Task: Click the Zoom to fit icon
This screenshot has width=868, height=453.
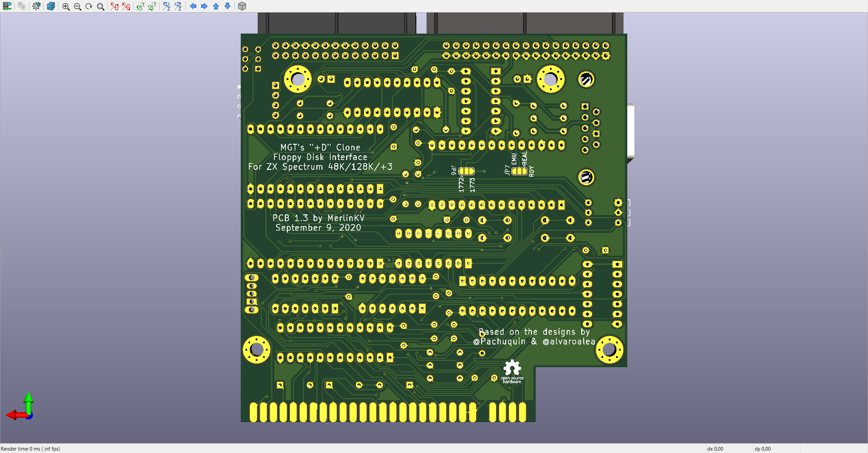Action: [100, 6]
